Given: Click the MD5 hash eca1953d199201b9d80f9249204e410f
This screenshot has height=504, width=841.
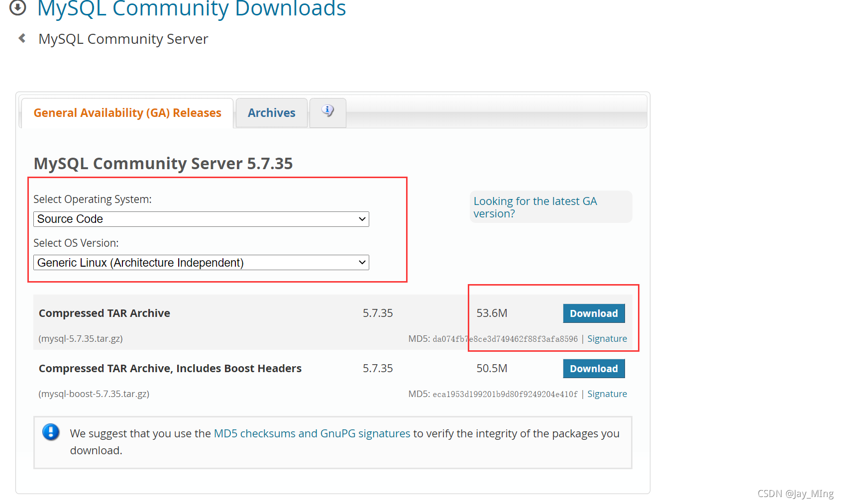Looking at the screenshot, I should [505, 394].
